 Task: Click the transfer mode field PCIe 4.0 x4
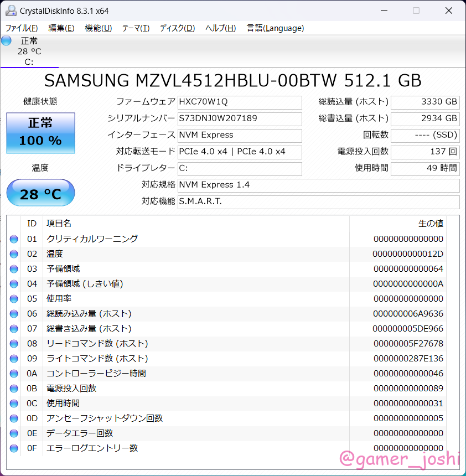[240, 152]
